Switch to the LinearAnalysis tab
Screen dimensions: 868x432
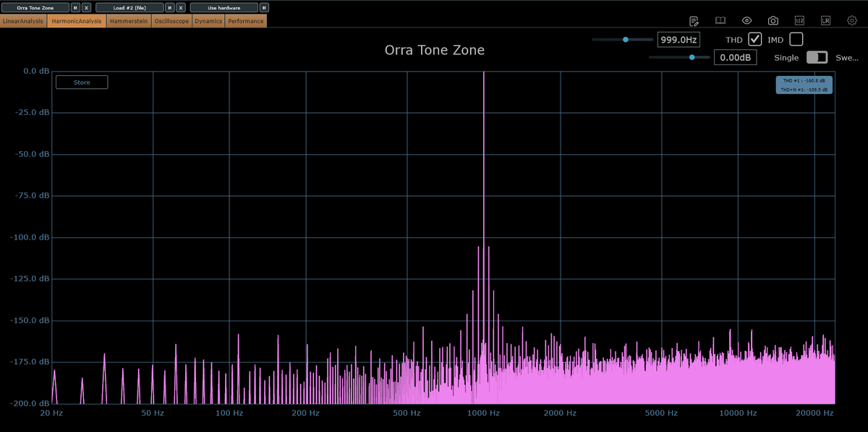[x=23, y=21]
